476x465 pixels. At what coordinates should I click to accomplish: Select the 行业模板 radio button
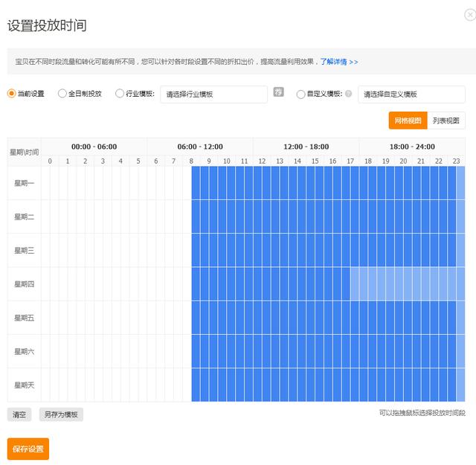(x=120, y=94)
